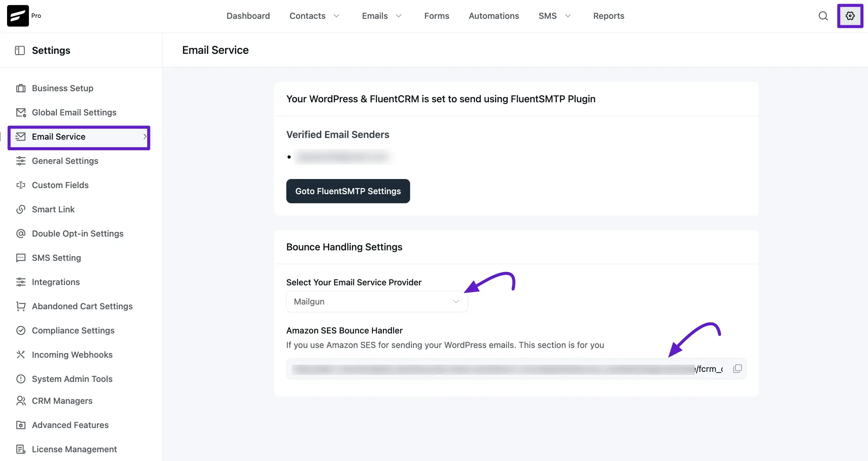The height and width of the screenshot is (461, 868).
Task: Open the Email Service Provider dropdown
Action: (x=377, y=302)
